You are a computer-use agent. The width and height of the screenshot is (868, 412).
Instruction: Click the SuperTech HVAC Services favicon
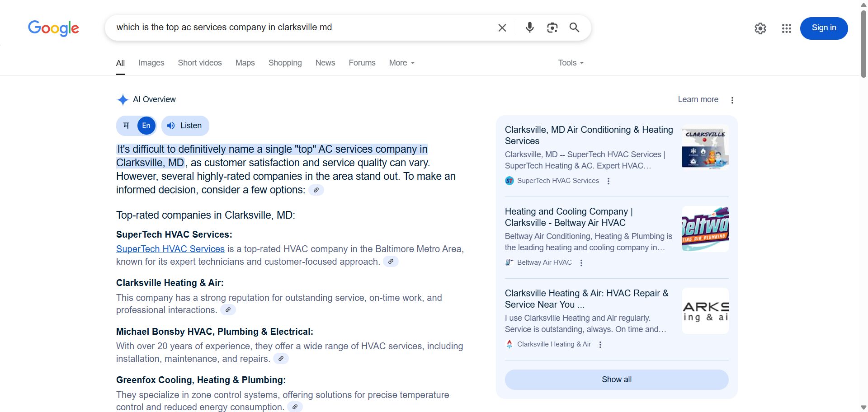(x=509, y=181)
